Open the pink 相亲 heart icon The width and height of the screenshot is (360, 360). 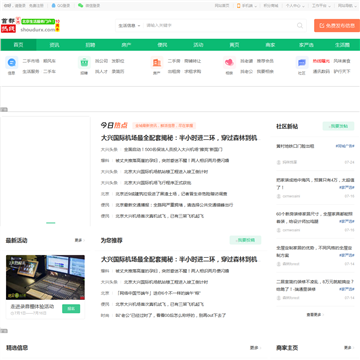pos(229,62)
